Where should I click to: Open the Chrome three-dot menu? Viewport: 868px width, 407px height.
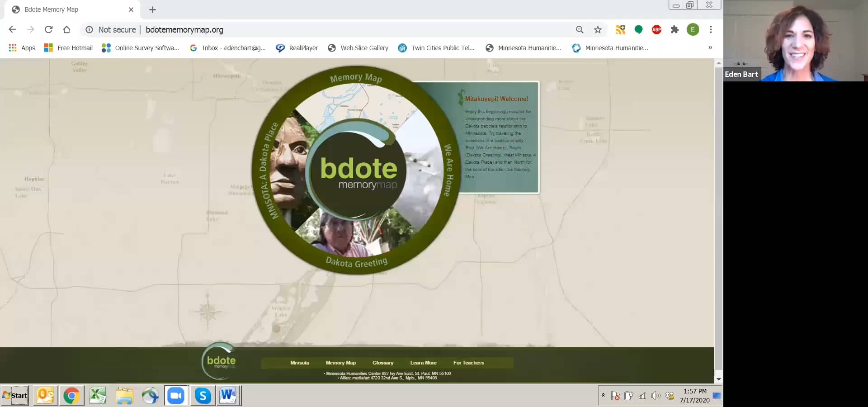pos(711,29)
